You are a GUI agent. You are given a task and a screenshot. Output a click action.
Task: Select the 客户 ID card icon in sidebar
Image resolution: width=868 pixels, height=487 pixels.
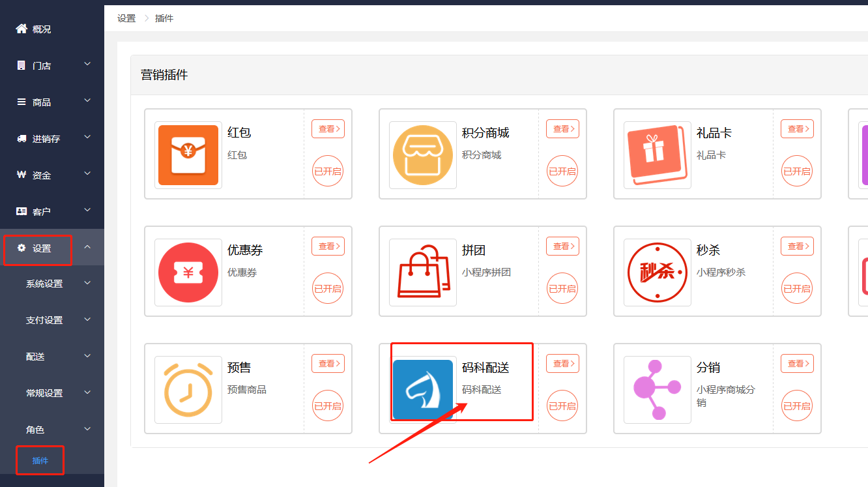point(22,211)
